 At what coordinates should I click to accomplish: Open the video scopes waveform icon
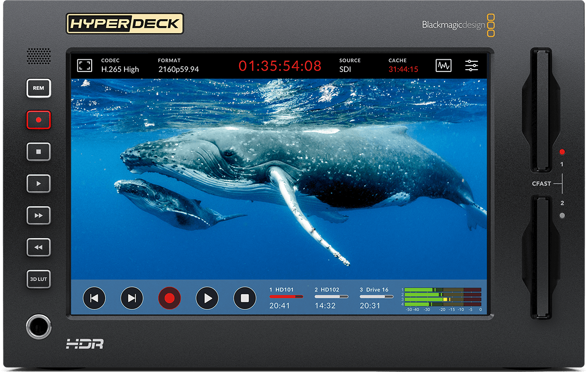[443, 65]
